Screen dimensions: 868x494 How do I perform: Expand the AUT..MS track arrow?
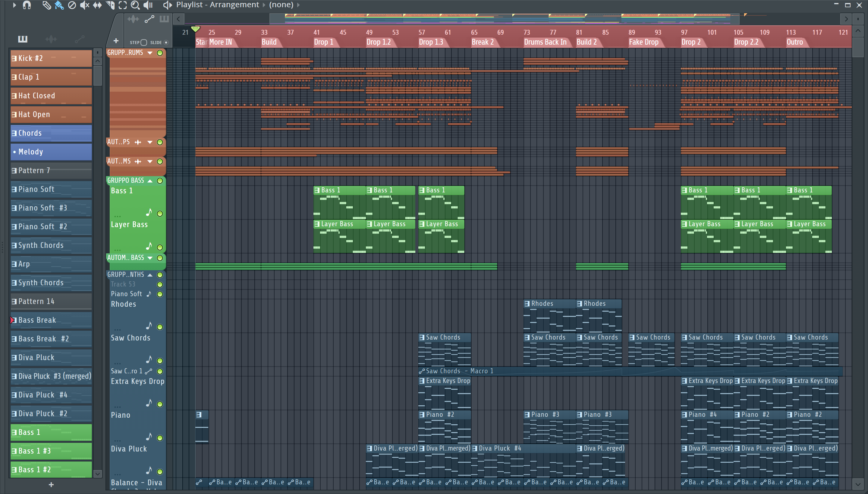150,162
